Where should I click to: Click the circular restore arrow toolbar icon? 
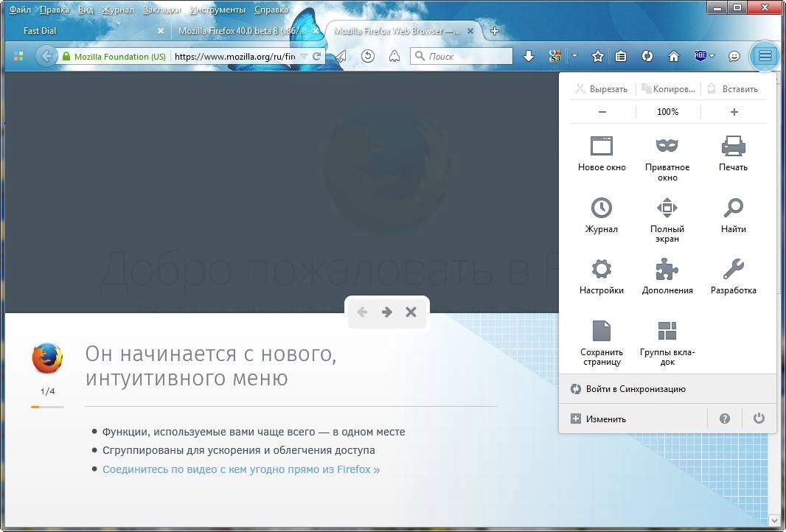pyautogui.click(x=368, y=56)
